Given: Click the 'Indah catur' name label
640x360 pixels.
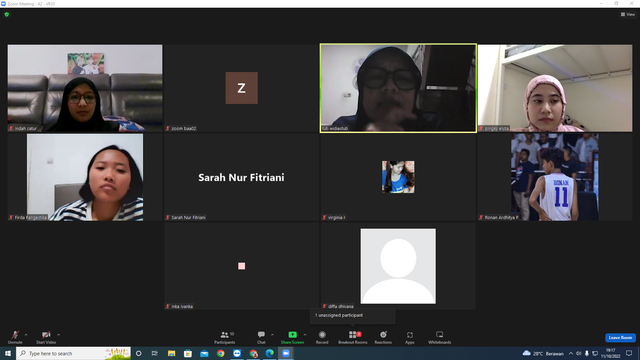Looking at the screenshot, I should pos(26,128).
